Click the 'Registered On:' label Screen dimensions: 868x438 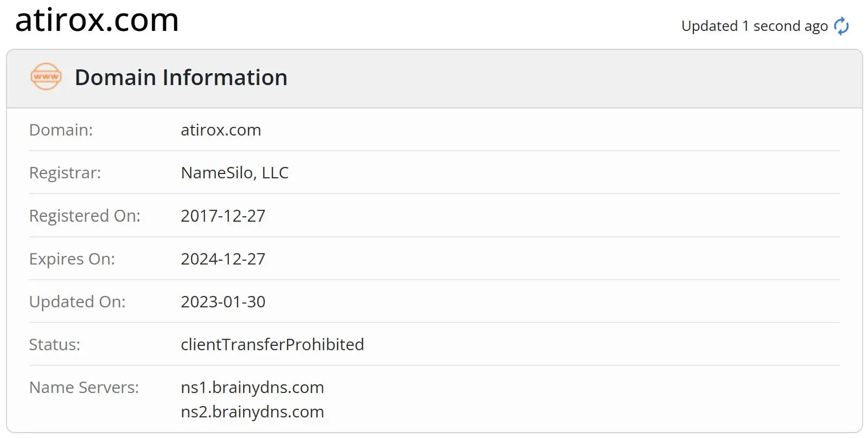coord(85,216)
